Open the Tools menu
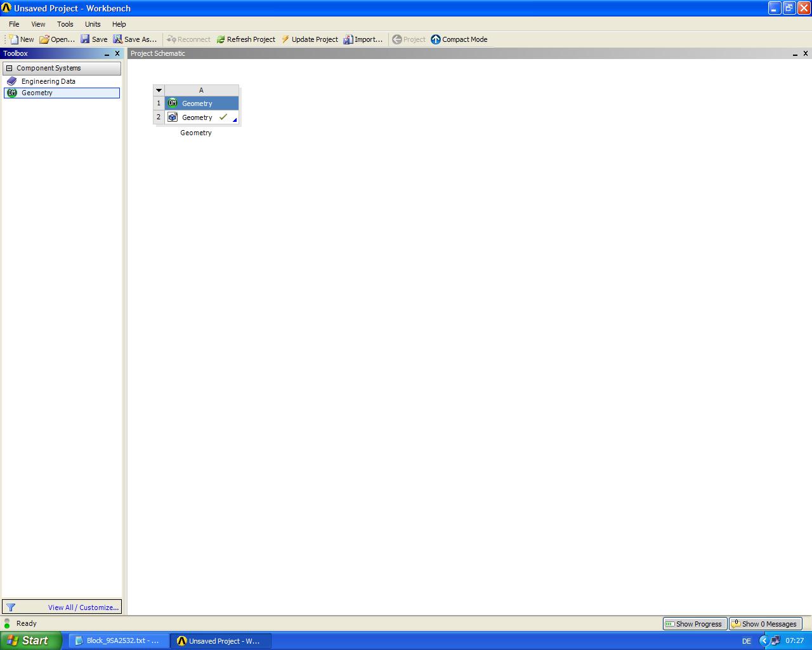 click(65, 24)
